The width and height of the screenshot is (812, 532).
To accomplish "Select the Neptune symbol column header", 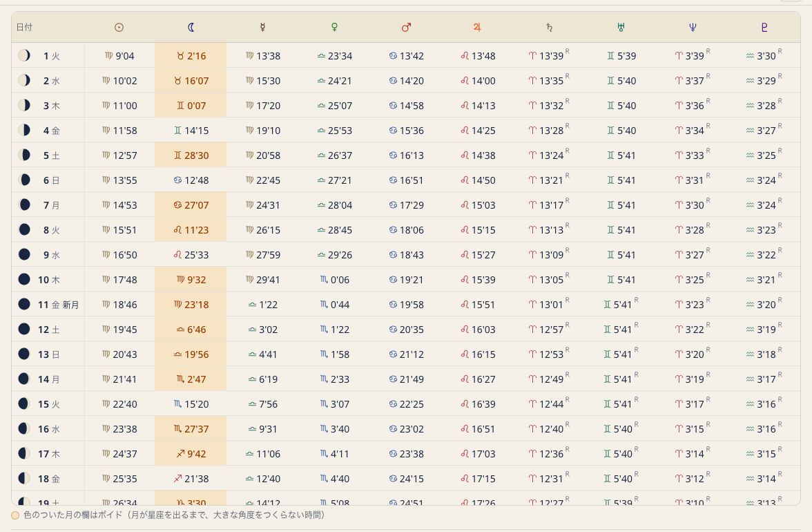I will click(693, 28).
